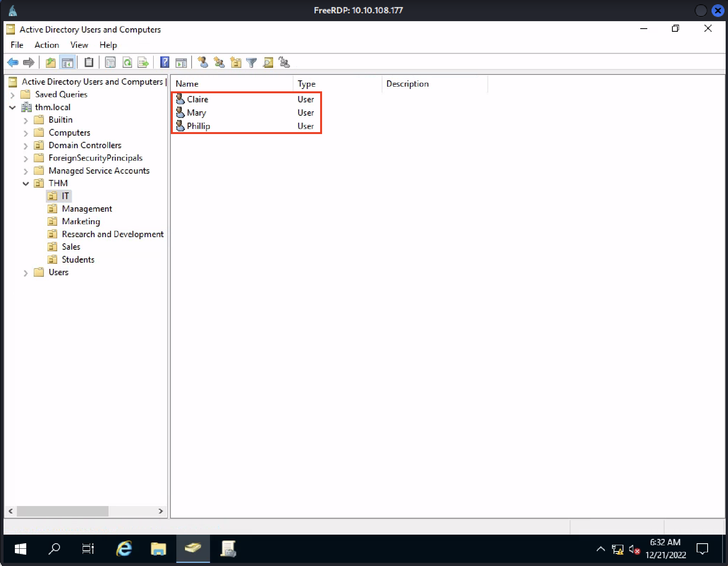Expand the Users container
Screen dimensions: 728x566
coord(26,273)
